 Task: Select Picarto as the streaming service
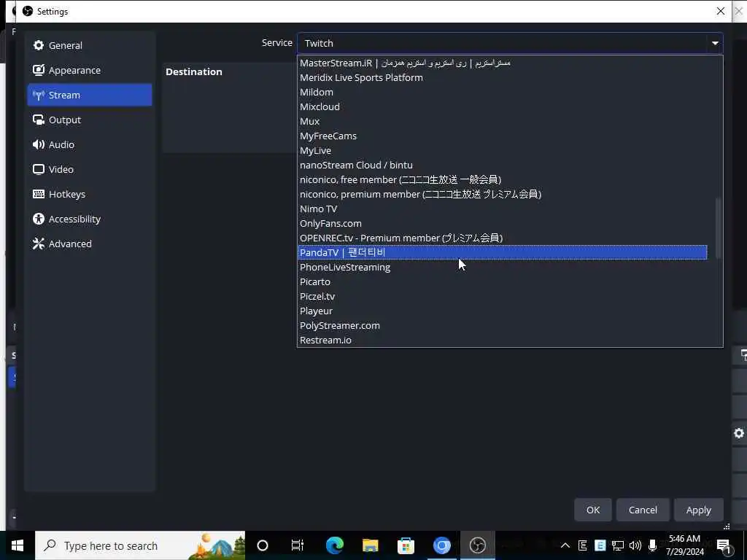coord(503,282)
